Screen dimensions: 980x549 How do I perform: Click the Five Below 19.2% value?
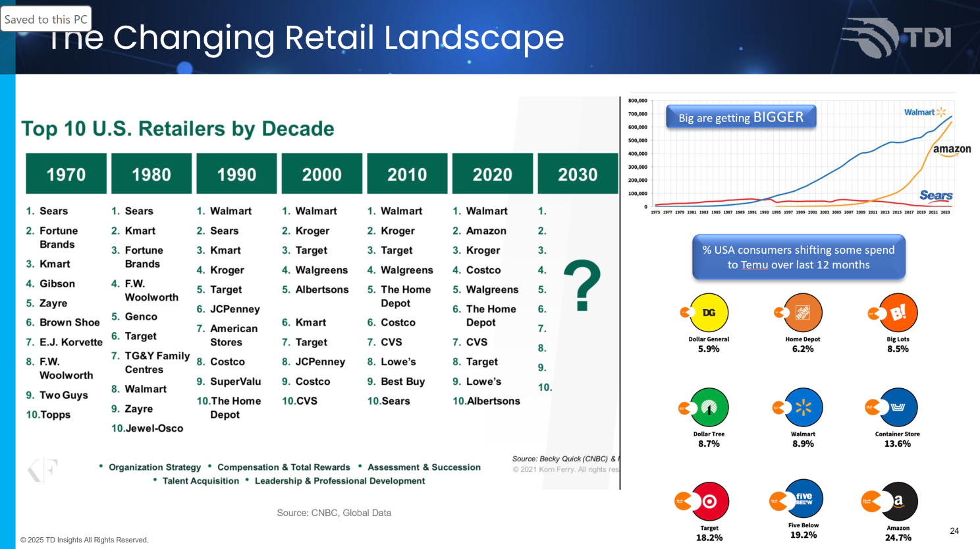(803, 535)
